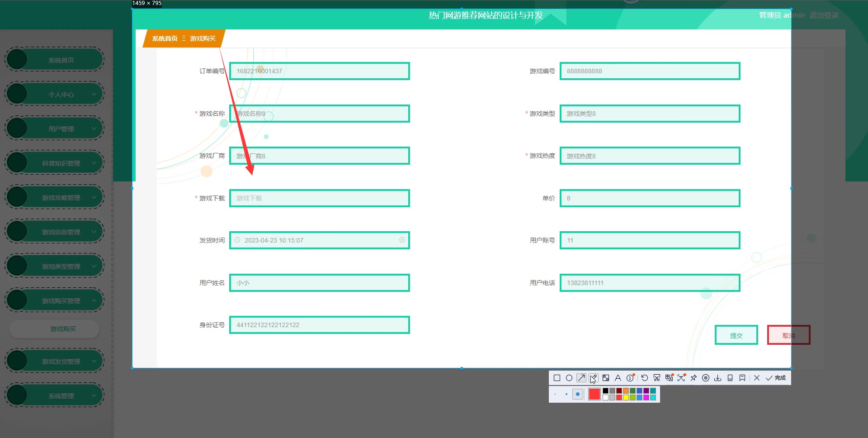Select the text A tool
Viewport: 868px width, 438px height.
pos(618,378)
